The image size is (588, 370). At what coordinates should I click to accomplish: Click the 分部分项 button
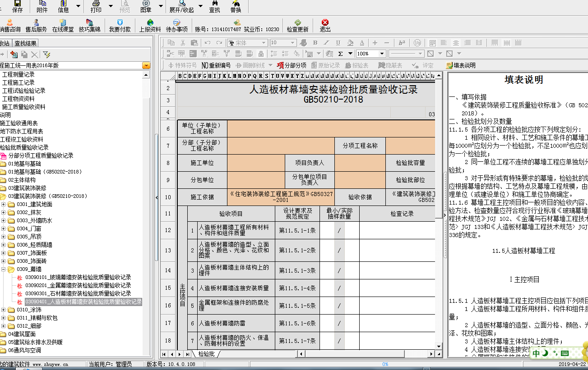[292, 65]
